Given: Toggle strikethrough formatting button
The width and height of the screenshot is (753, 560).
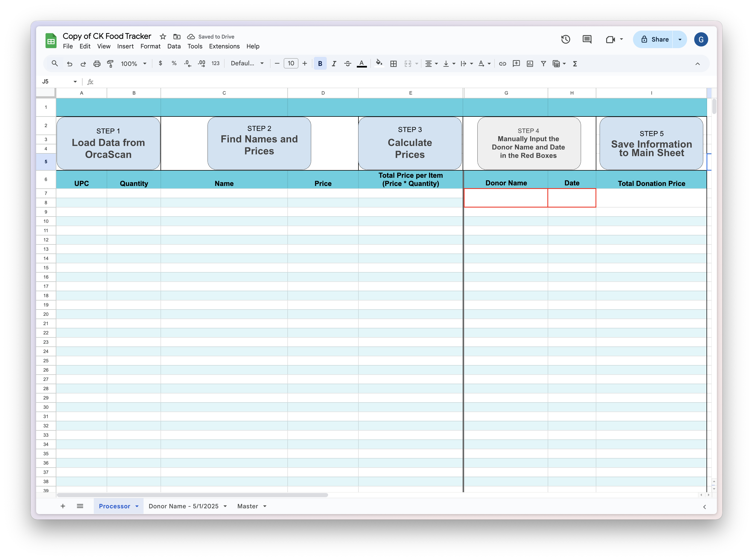Looking at the screenshot, I should click(347, 63).
